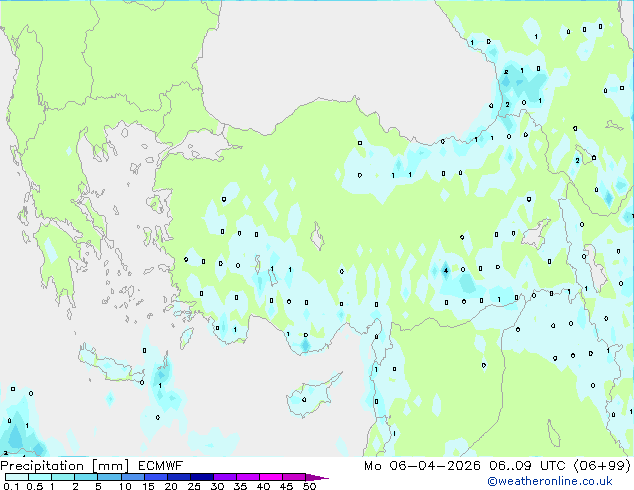Click the 15–20 mm legend color swatch
The height and width of the screenshot is (490, 634).
tap(156, 477)
